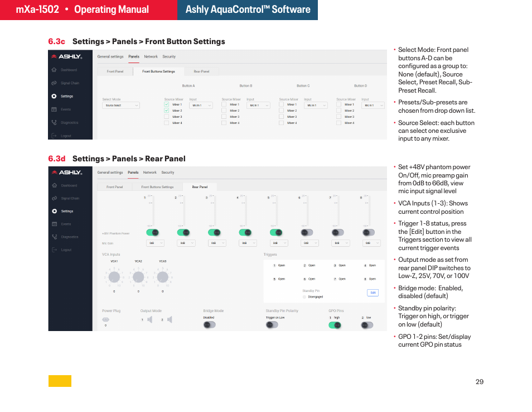Image resolution: width=532 pixels, height=412 pixels.
Task: Open Mic Gain dropdown for channel 1
Action: [156, 243]
